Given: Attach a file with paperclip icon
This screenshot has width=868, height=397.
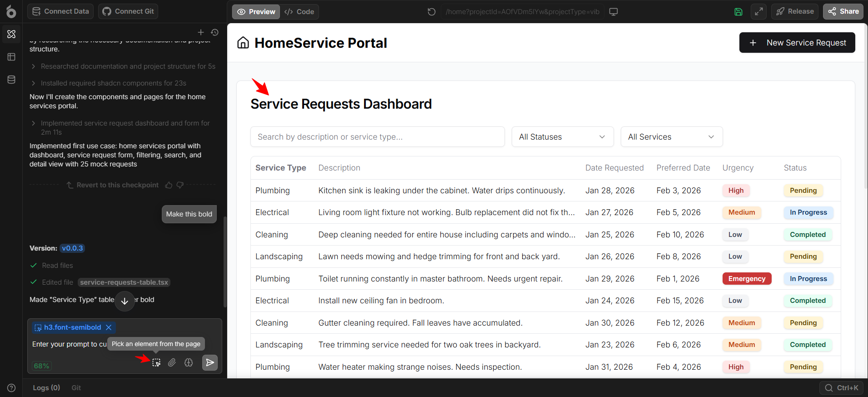Looking at the screenshot, I should (172, 362).
